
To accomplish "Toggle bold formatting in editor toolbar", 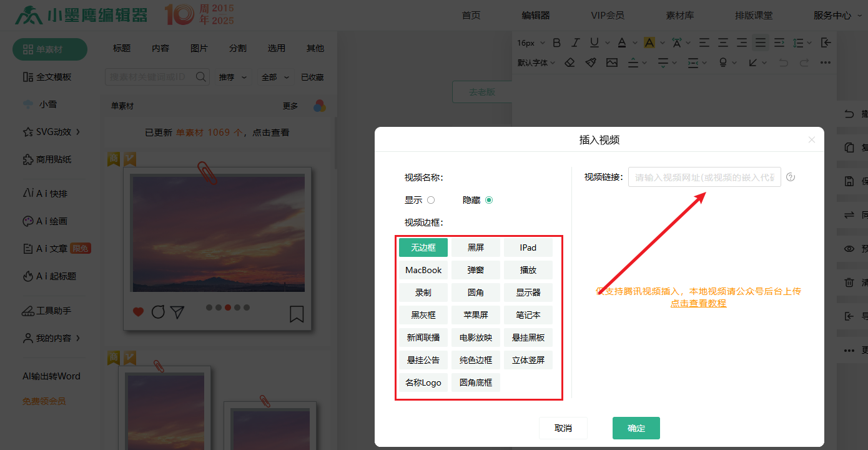I will [x=557, y=42].
